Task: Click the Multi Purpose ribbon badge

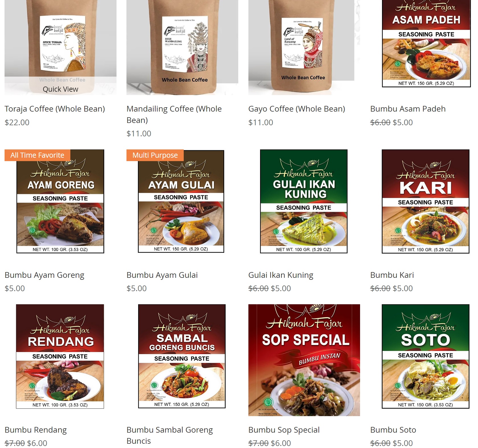Action: click(155, 155)
